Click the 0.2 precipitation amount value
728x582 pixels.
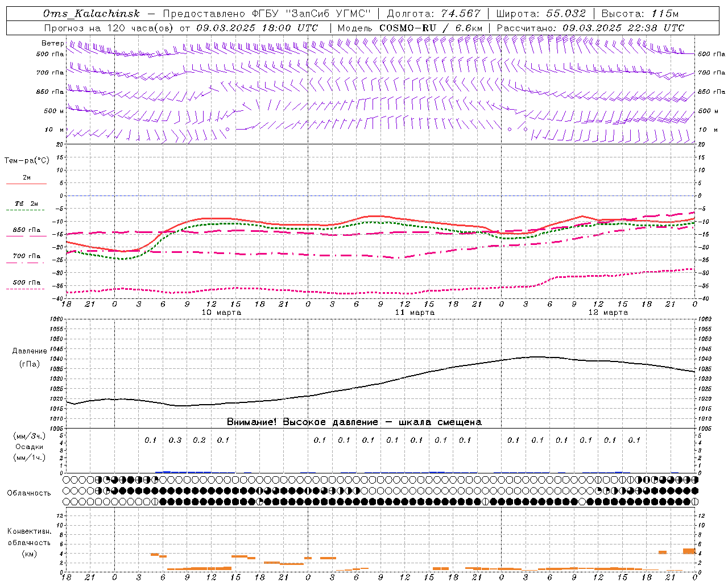pyautogui.click(x=199, y=440)
